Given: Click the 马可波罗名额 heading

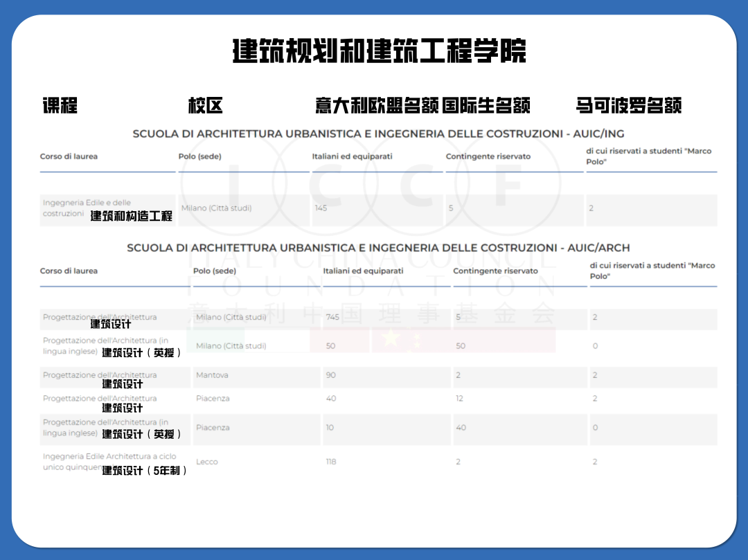Looking at the screenshot, I should 629,105.
